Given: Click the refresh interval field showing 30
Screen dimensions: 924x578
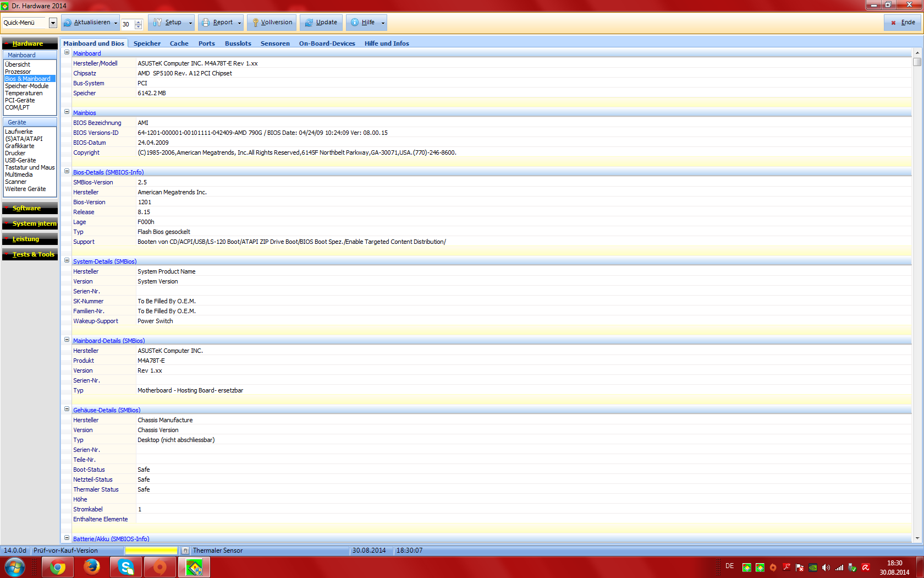Looking at the screenshot, I should pyautogui.click(x=128, y=24).
